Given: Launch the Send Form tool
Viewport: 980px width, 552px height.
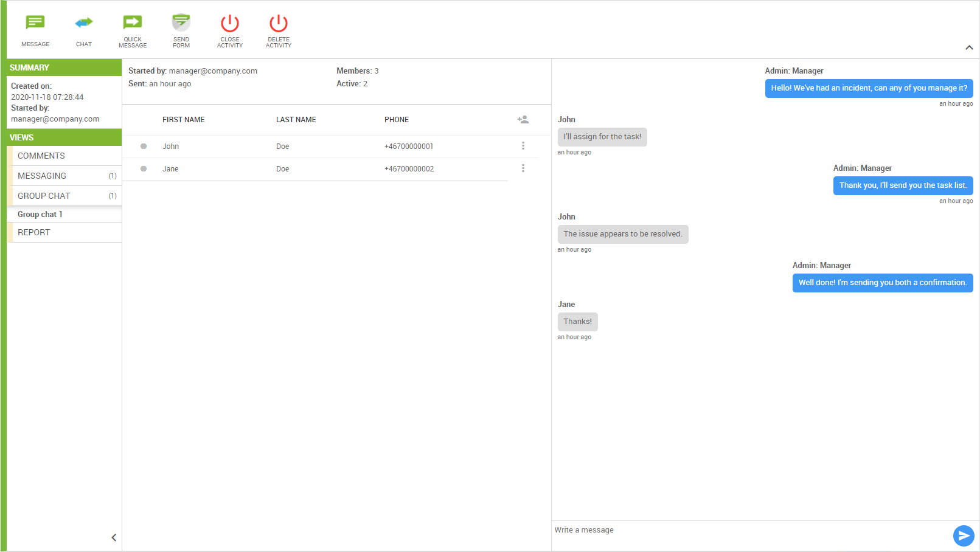Looking at the screenshot, I should pos(181,22).
